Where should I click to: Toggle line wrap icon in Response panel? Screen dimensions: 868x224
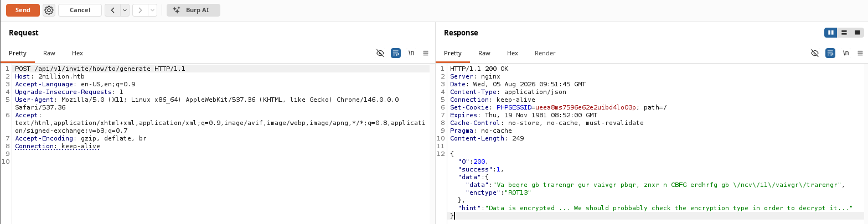coord(830,53)
